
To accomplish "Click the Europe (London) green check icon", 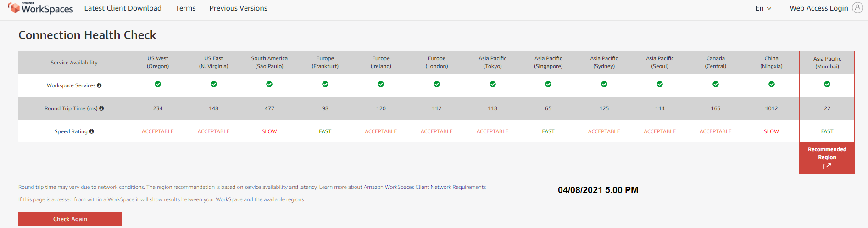I will coord(437,84).
